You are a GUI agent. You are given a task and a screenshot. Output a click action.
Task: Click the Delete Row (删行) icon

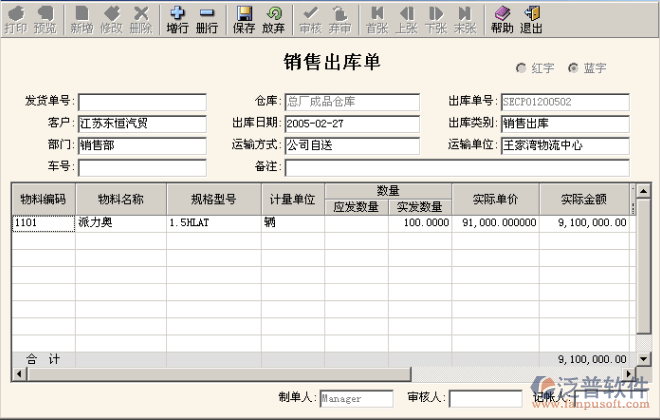pos(207,19)
